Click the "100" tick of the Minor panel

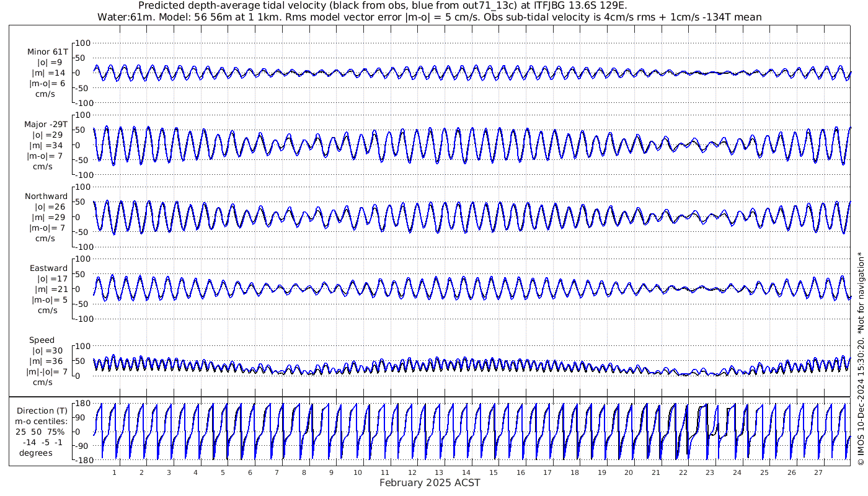pyautogui.click(x=83, y=43)
